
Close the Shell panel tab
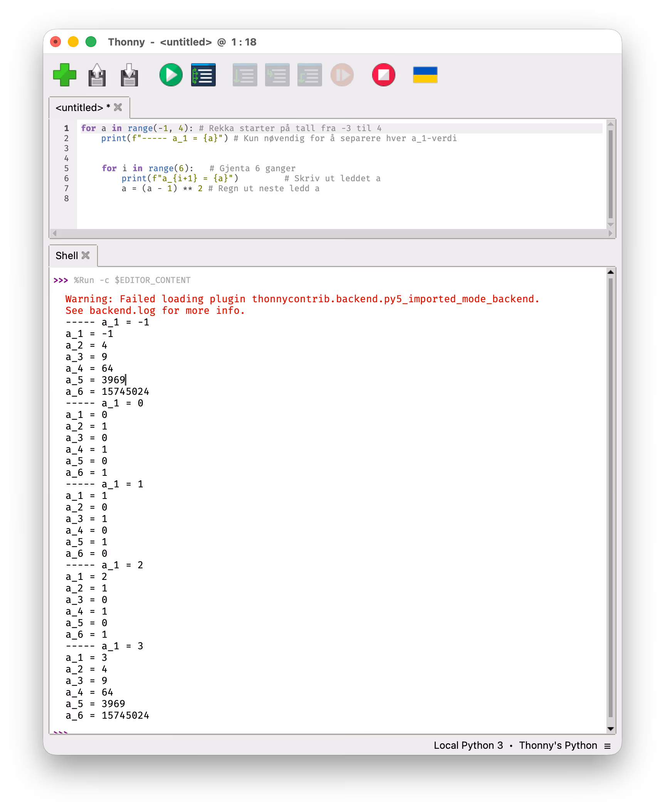pos(86,255)
